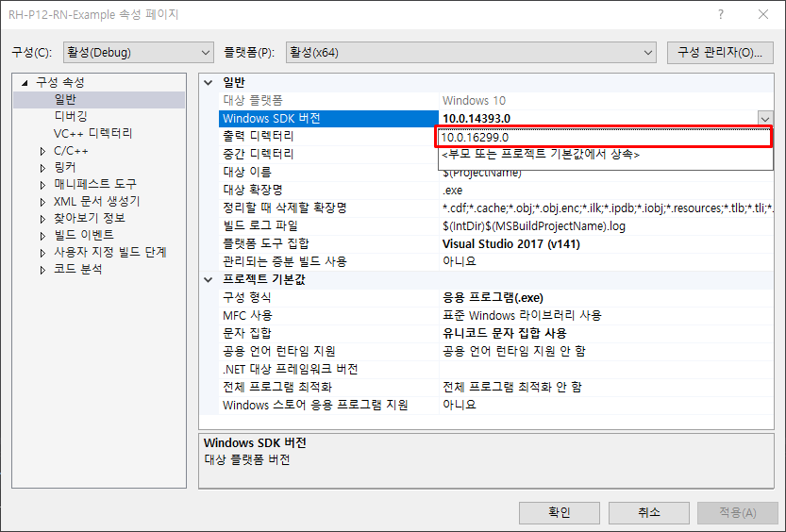The image size is (786, 532).
Task: Collapse the 구성 속성 tree node
Action: [25, 83]
